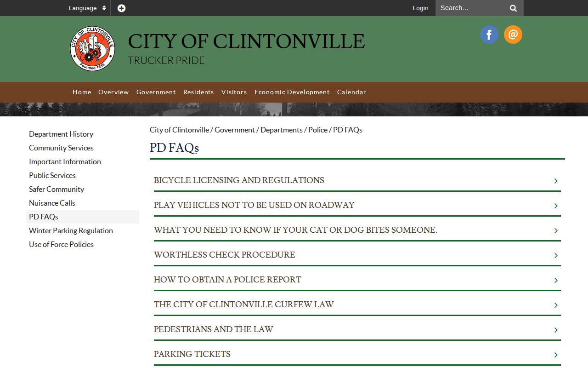Open the Home menu item
588x368 pixels.
pos(82,92)
